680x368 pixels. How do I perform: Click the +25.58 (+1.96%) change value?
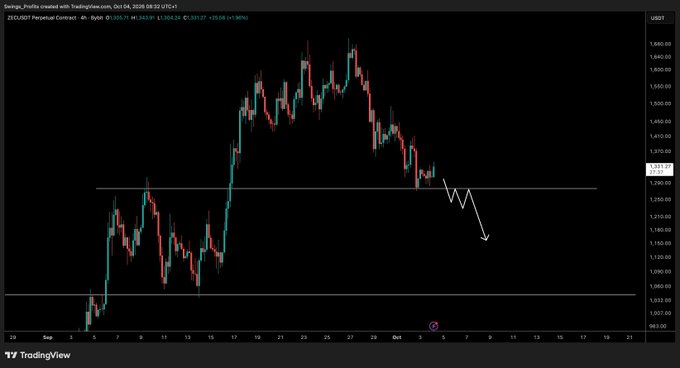click(228, 18)
